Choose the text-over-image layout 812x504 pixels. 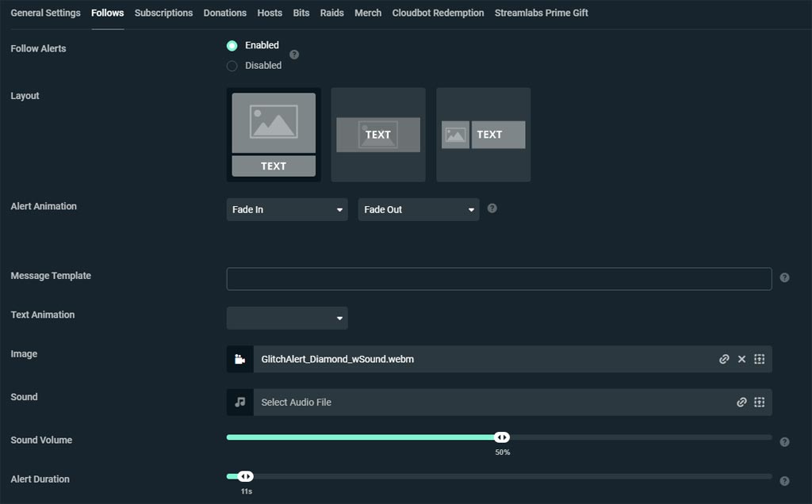click(378, 135)
